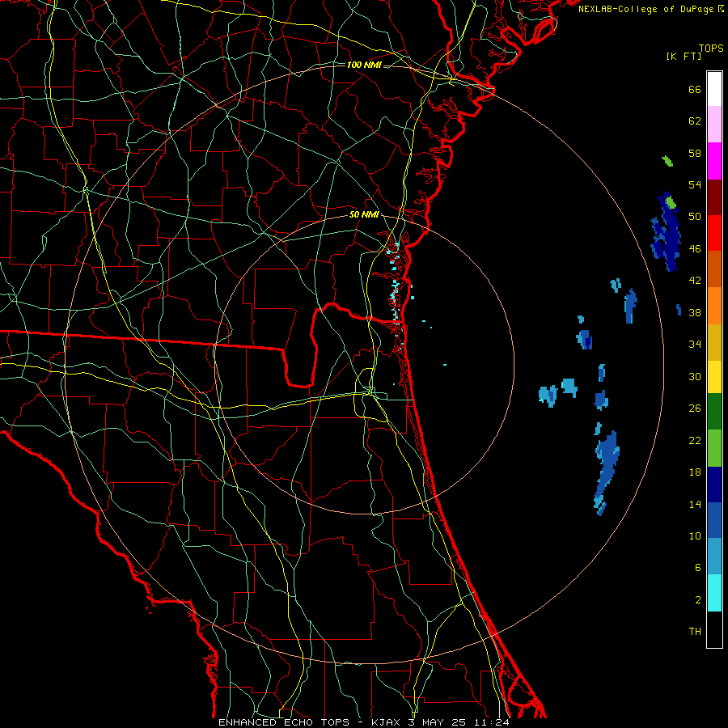Viewport: 728px width, 728px height.
Task: Click the legend value "30"
Action: pyautogui.click(x=695, y=376)
